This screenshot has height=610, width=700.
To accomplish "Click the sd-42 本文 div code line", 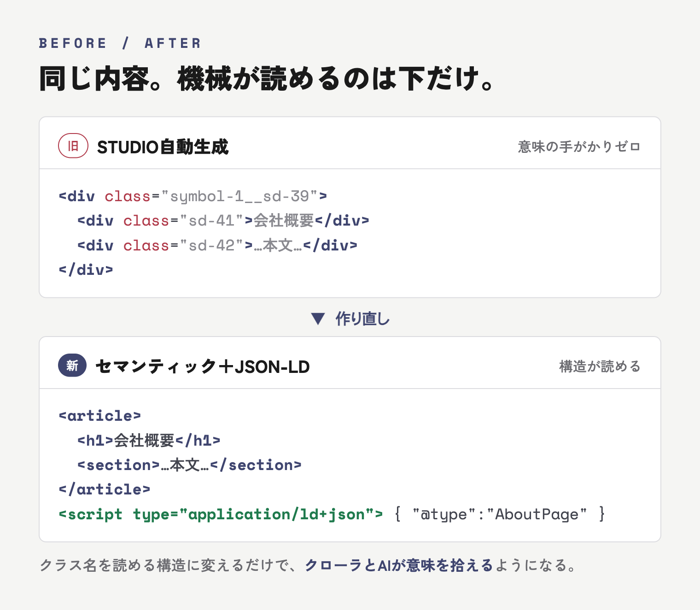I will point(217,245).
